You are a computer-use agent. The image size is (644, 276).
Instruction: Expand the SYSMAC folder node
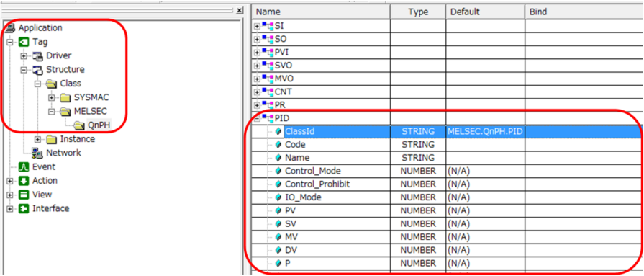point(52,98)
